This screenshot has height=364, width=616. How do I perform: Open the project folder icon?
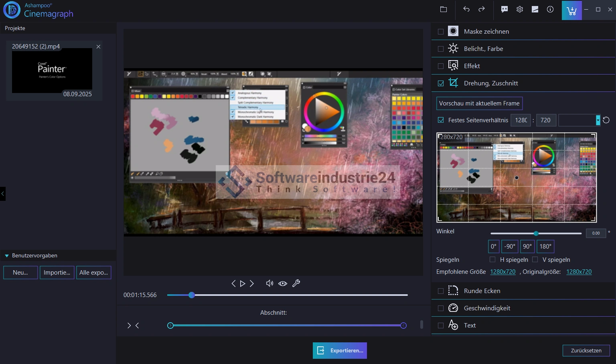(x=444, y=9)
